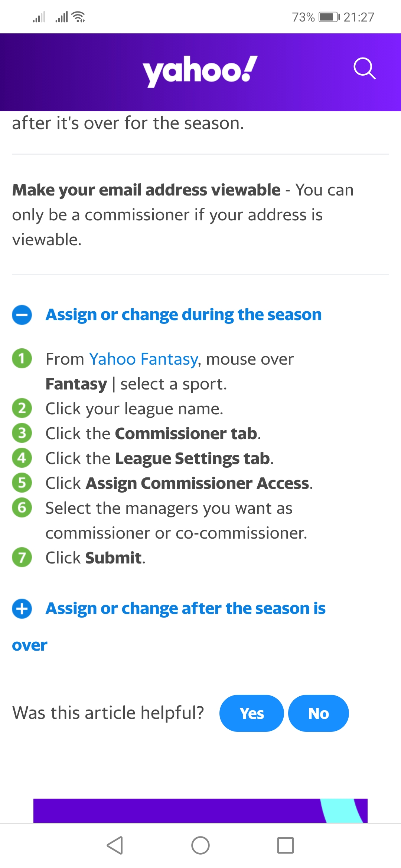This screenshot has height=868, width=401.
Task: Tap the 73% battery percentage text
Action: 303,16
